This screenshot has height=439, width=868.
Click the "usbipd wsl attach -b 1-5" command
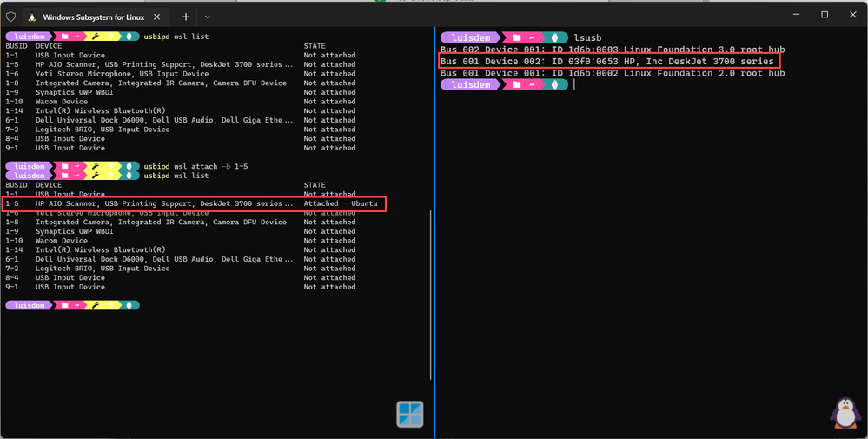click(x=195, y=167)
